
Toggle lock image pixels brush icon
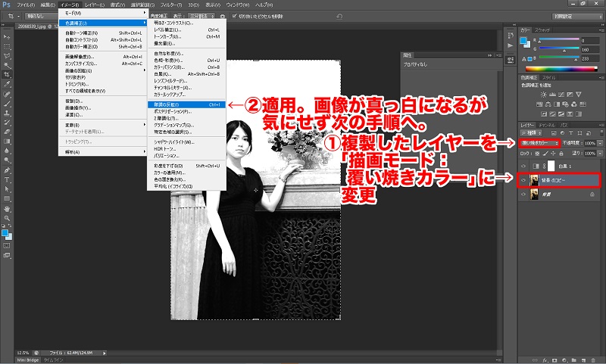pos(545,153)
